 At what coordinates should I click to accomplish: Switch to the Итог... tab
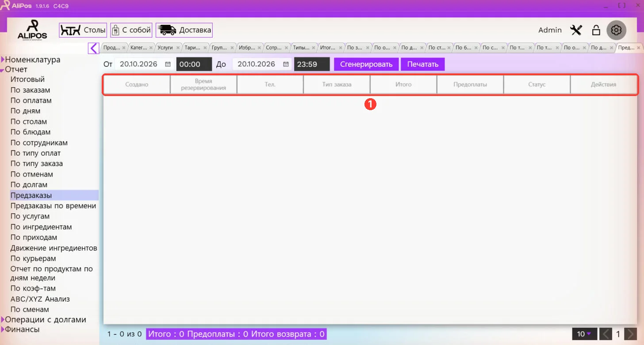[327, 48]
